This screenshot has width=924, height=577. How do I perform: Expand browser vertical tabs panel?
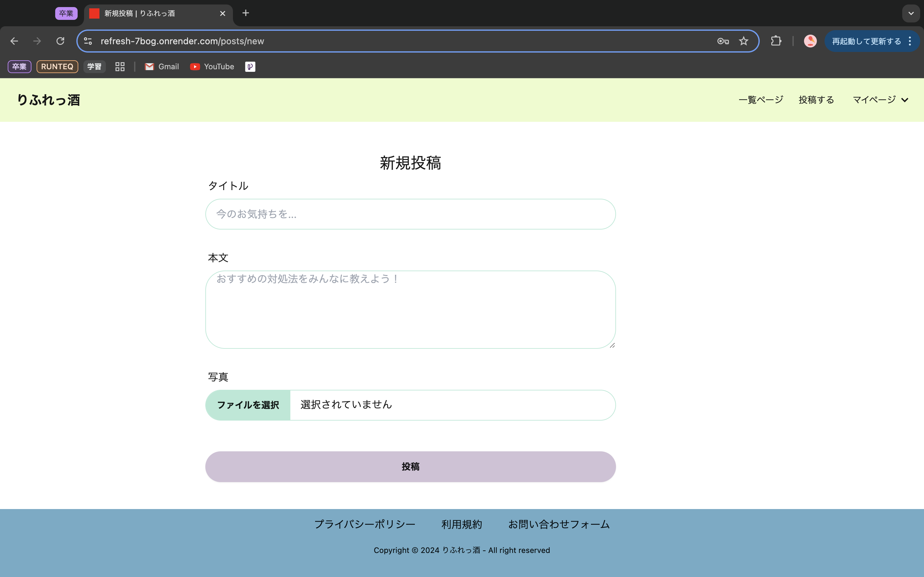point(911,13)
